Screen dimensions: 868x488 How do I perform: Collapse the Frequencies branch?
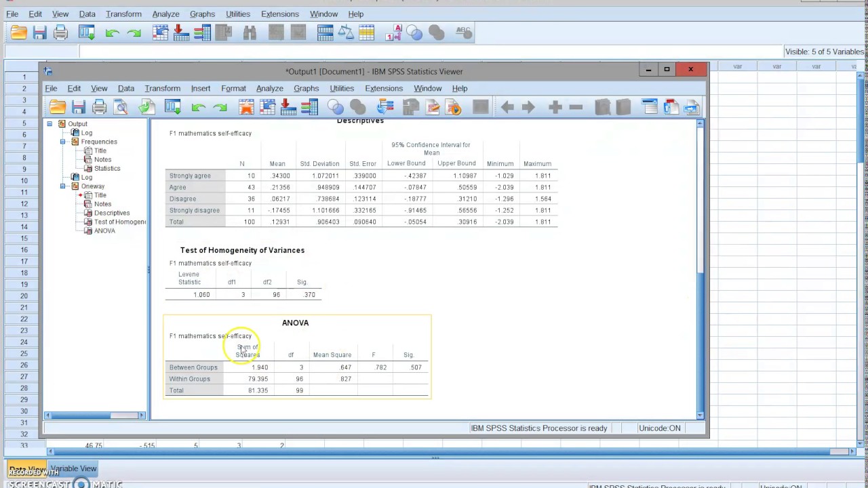tap(62, 142)
